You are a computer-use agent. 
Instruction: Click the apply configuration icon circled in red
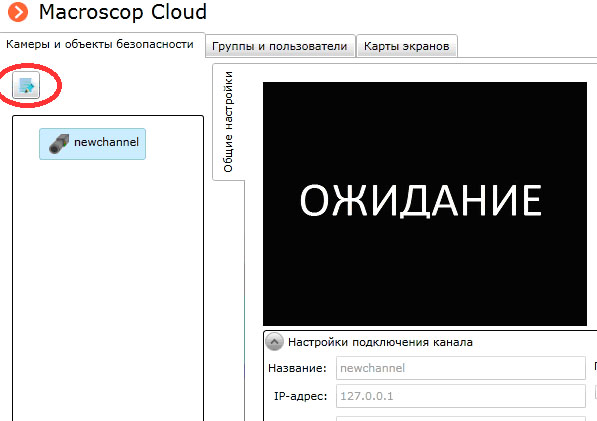26,85
